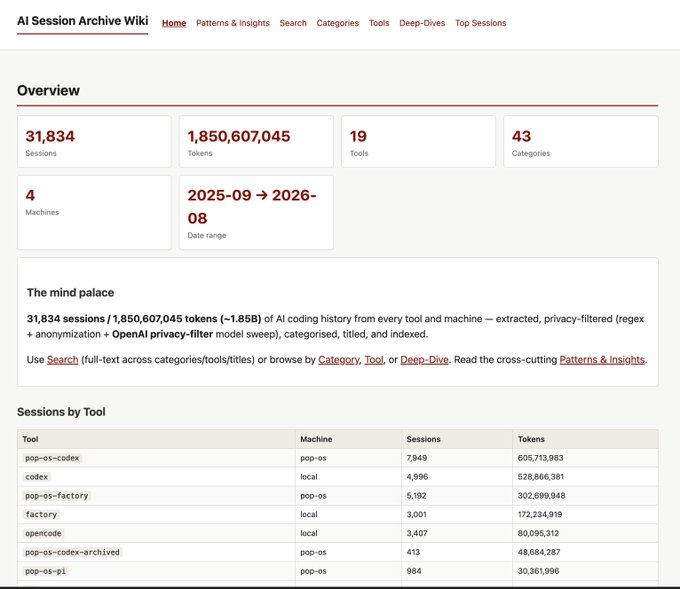Click the Sessions by Tool heading
Image resolution: width=680 pixels, height=589 pixels.
(x=61, y=412)
